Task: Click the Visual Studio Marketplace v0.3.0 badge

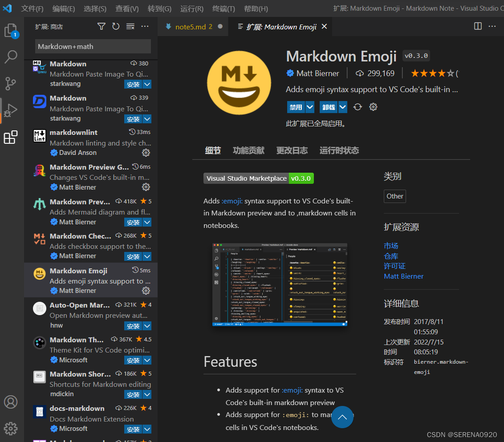Action: click(258, 178)
